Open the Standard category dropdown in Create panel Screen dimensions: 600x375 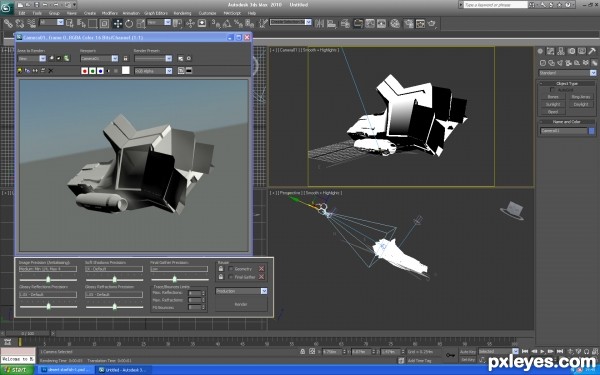pos(567,73)
